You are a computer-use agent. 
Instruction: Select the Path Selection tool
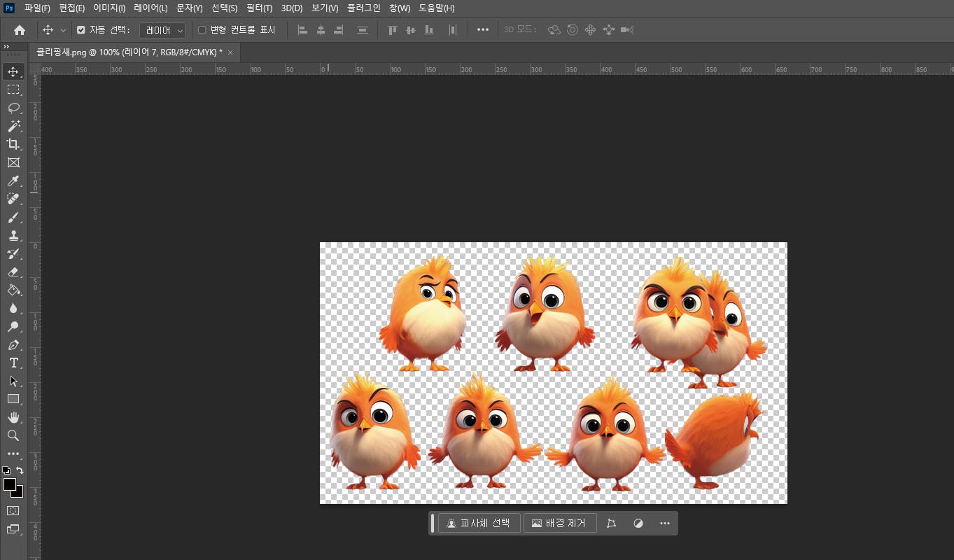coord(13,381)
